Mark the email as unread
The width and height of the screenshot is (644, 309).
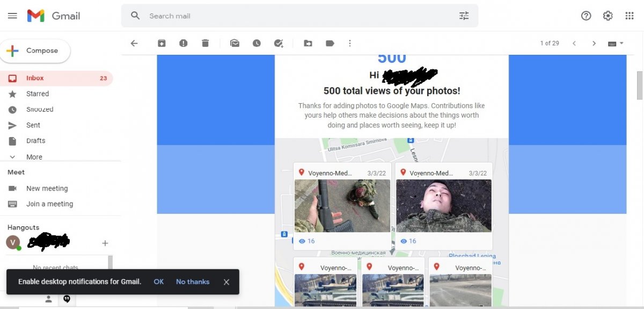click(x=235, y=44)
